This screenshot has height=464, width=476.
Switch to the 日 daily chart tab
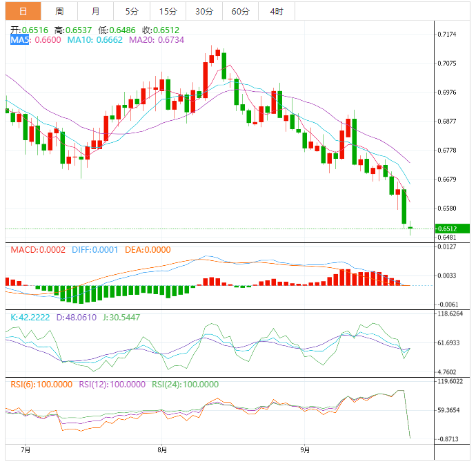23,11
